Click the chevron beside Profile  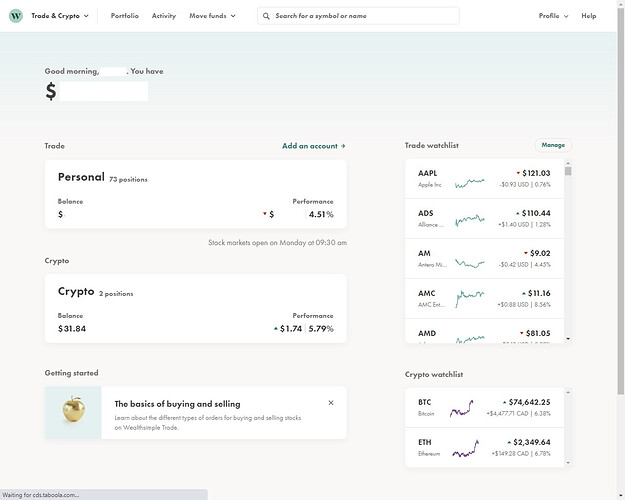point(566,16)
